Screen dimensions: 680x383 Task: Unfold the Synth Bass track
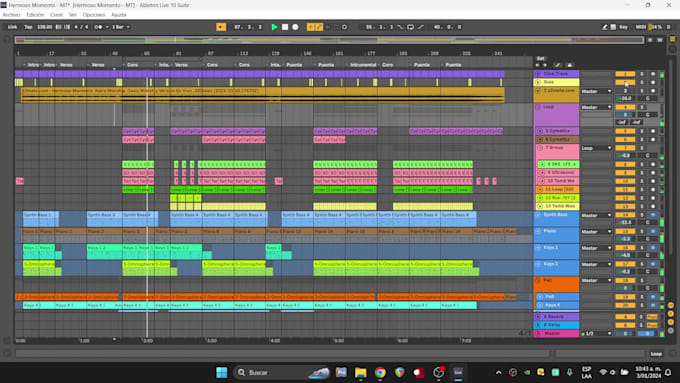pos(538,215)
